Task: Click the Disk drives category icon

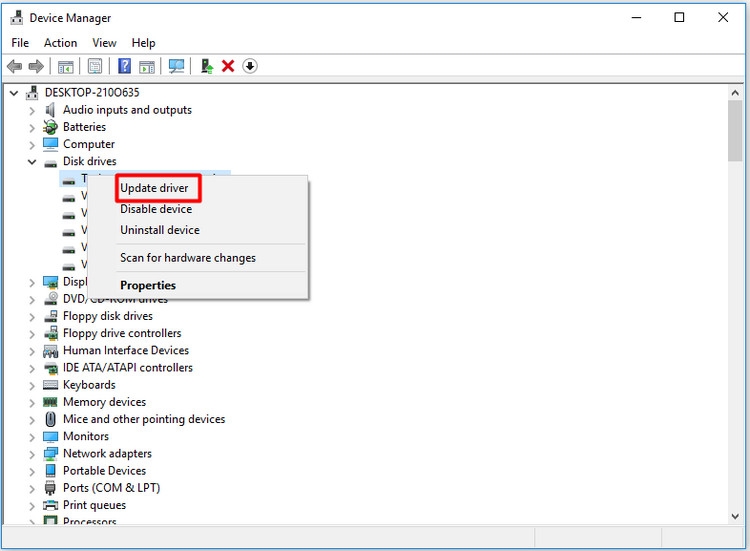Action: (x=50, y=163)
